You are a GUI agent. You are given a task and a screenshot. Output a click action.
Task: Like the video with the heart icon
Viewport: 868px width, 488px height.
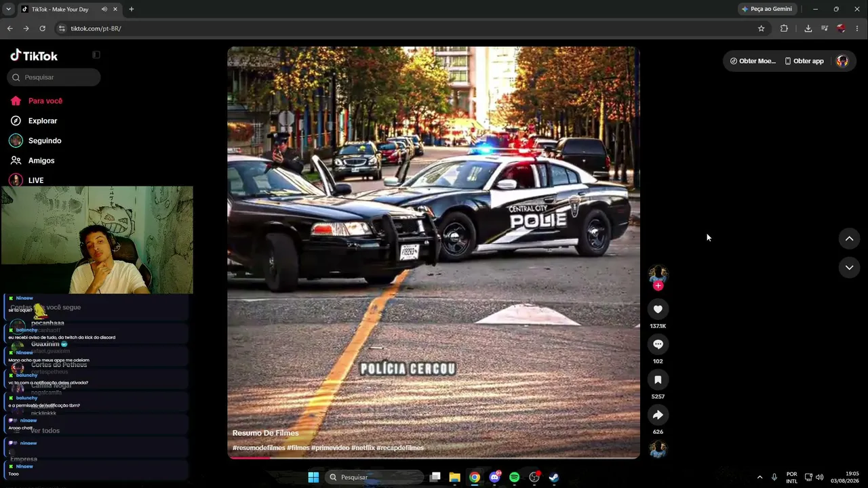[658, 309]
